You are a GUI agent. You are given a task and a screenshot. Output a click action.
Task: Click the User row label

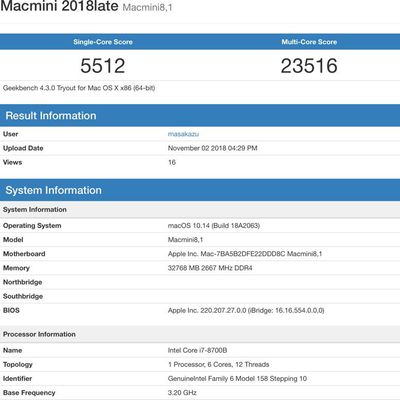11,134
